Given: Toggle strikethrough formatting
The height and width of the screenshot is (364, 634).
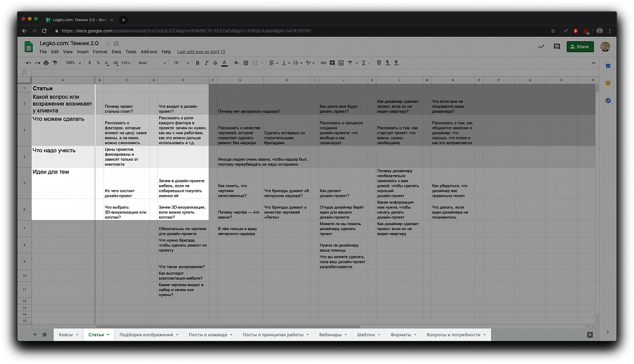Looking at the screenshot, I should click(x=215, y=63).
